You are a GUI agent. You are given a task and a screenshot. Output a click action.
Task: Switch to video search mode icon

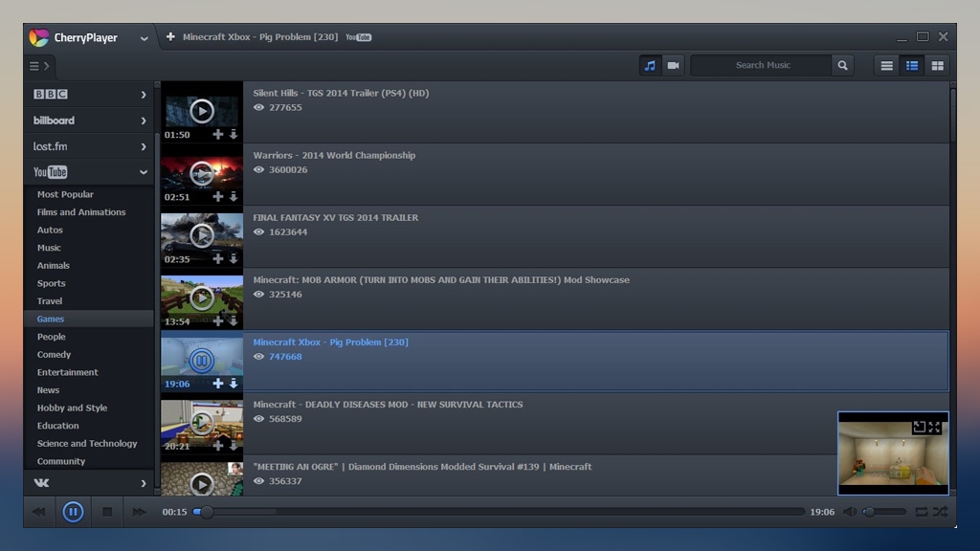(673, 66)
